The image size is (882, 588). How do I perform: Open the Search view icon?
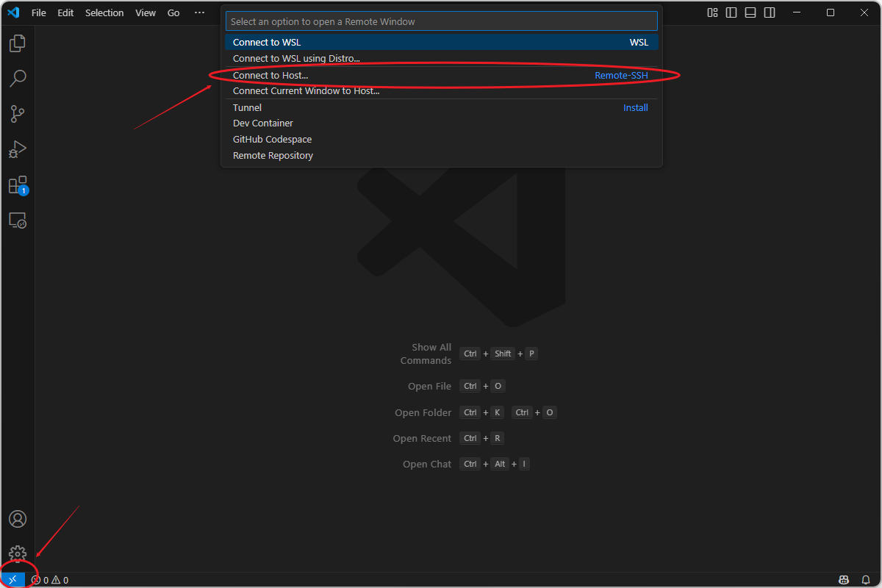click(18, 78)
